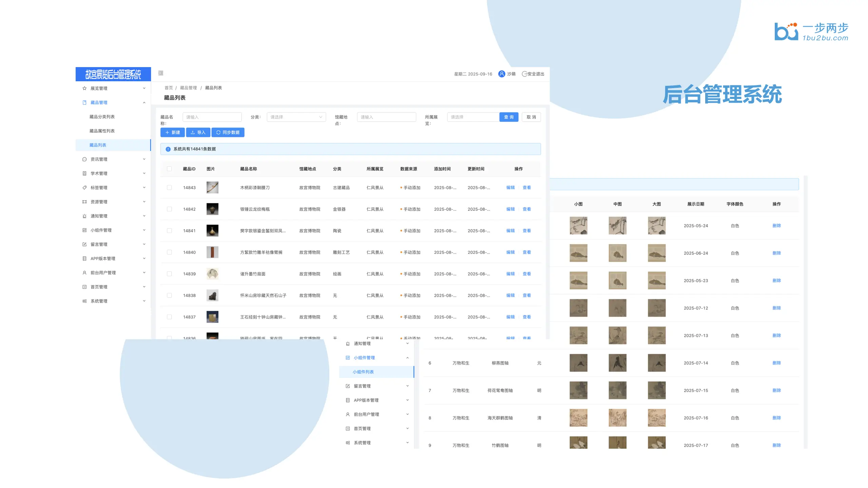Image resolution: width=868 pixels, height=488 pixels.
Task: Click the blue 查询 button
Action: click(508, 117)
